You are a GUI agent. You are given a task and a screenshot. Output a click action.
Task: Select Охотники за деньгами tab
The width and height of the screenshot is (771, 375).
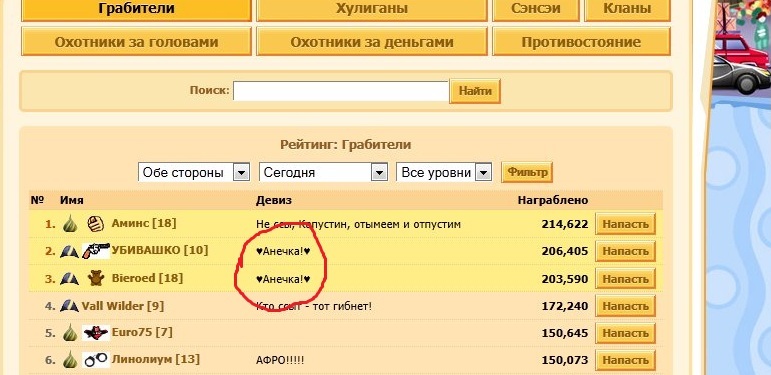[x=372, y=42]
